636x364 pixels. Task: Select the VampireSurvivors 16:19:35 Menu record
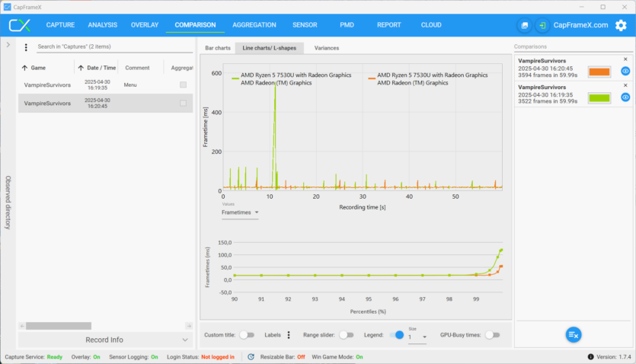pyautogui.click(x=105, y=85)
